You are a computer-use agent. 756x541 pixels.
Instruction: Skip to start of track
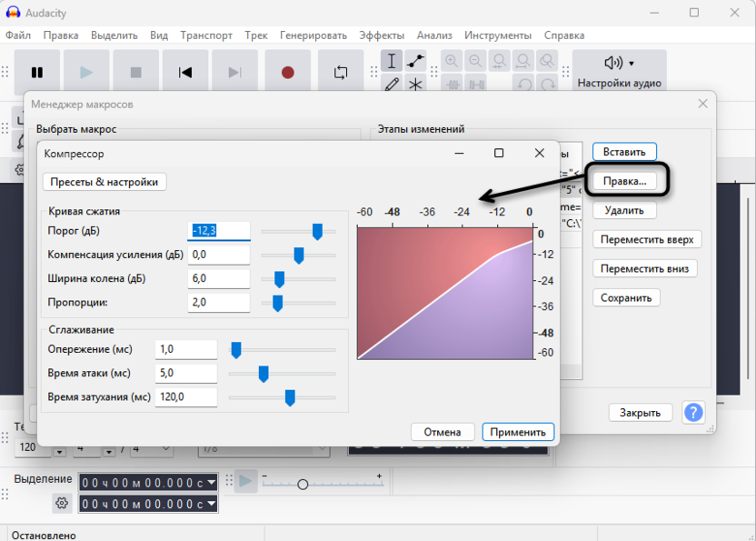[185, 73]
